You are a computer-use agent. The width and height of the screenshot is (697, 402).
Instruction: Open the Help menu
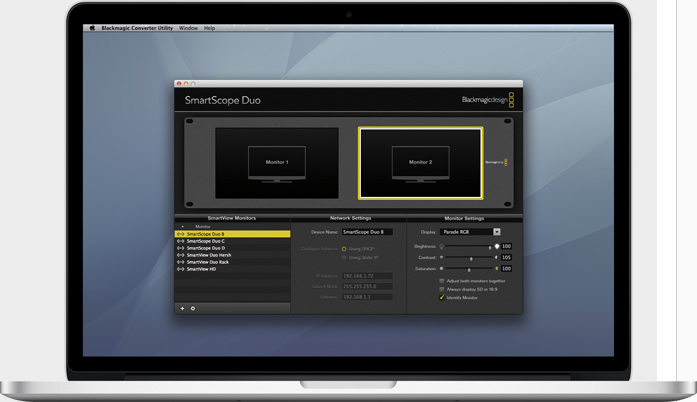(209, 28)
